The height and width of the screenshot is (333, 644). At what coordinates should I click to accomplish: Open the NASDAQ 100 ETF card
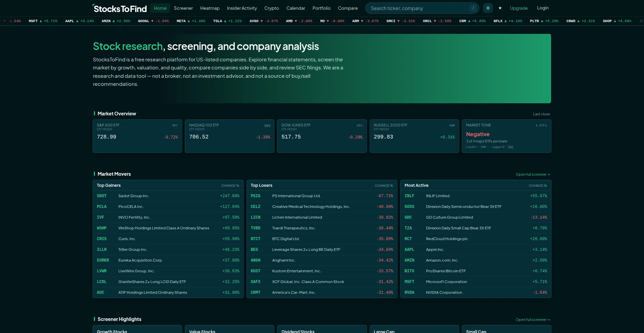click(x=229, y=136)
